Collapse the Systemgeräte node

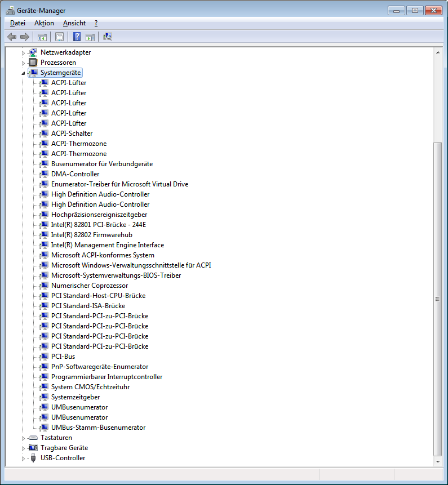pos(23,73)
